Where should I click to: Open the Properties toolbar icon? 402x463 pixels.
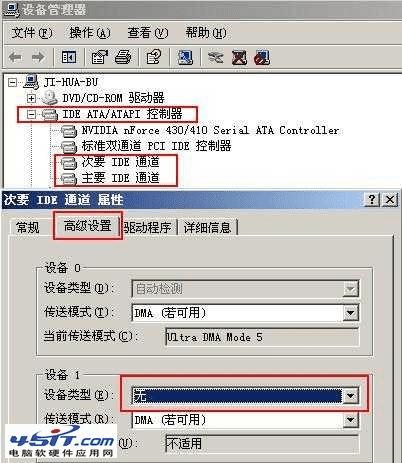point(100,57)
